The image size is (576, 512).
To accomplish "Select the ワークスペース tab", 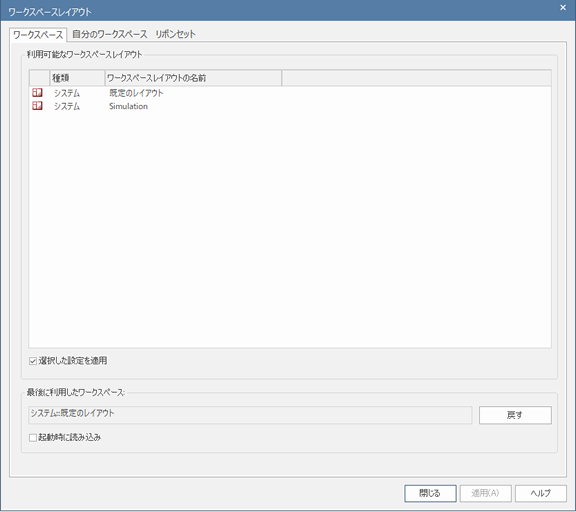I will click(x=38, y=35).
